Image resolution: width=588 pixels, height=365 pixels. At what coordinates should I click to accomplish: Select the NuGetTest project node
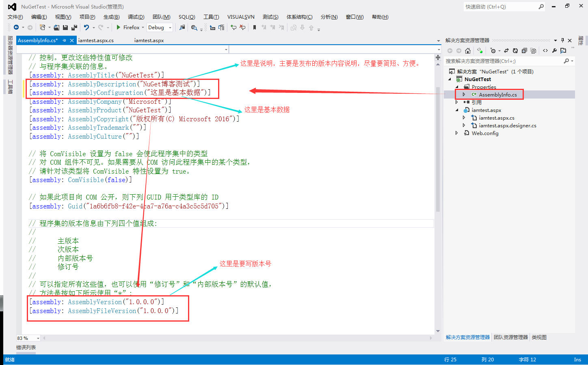(478, 79)
